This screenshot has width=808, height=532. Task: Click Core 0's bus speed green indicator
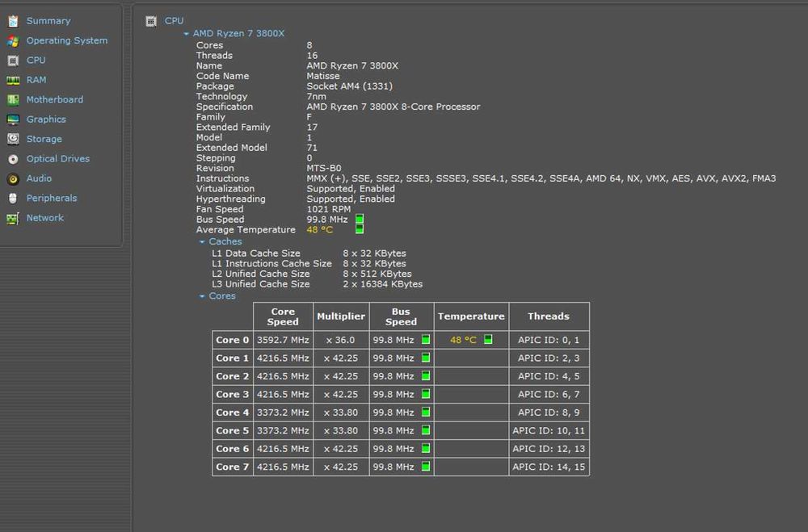point(426,339)
